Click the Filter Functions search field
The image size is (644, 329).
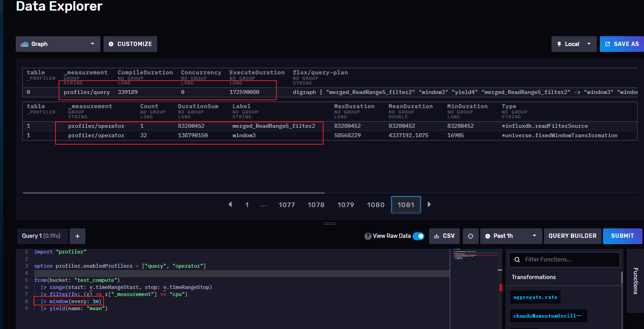[564, 259]
